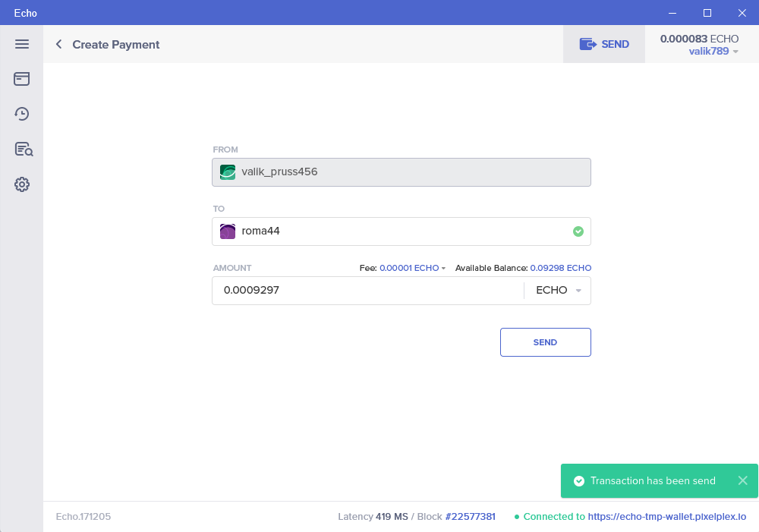The image size is (759, 532).
Task: Dismiss the Transaction has been send toast
Action: point(742,480)
